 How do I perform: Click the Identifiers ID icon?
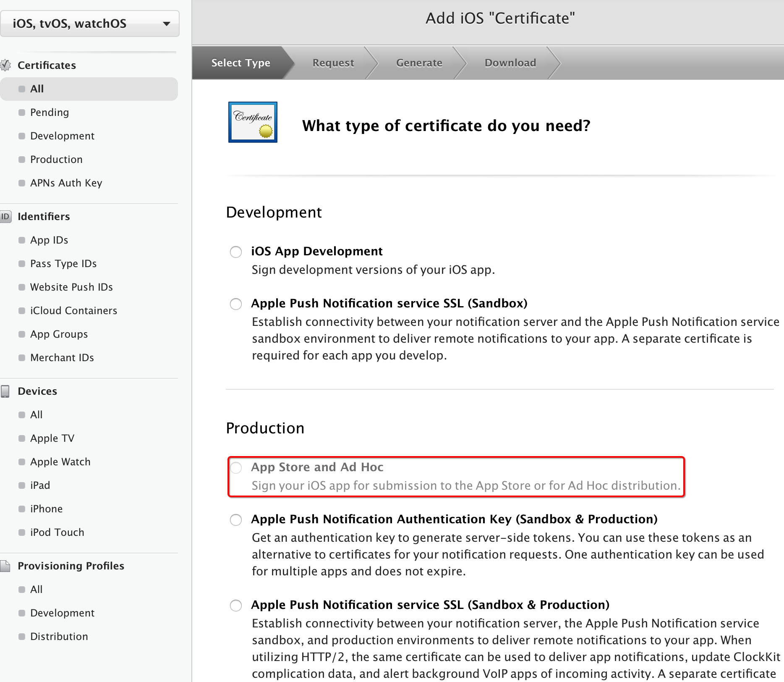pos(5,216)
